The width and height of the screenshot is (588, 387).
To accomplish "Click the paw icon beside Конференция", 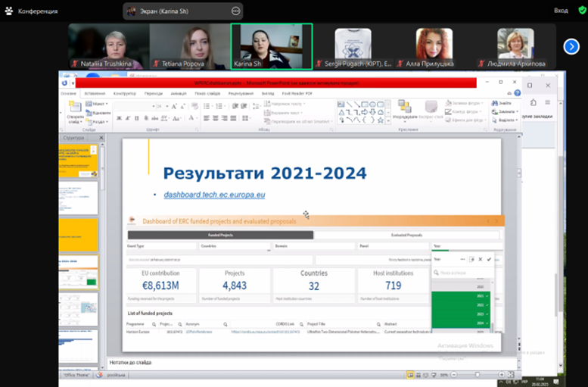I will click(8, 11).
